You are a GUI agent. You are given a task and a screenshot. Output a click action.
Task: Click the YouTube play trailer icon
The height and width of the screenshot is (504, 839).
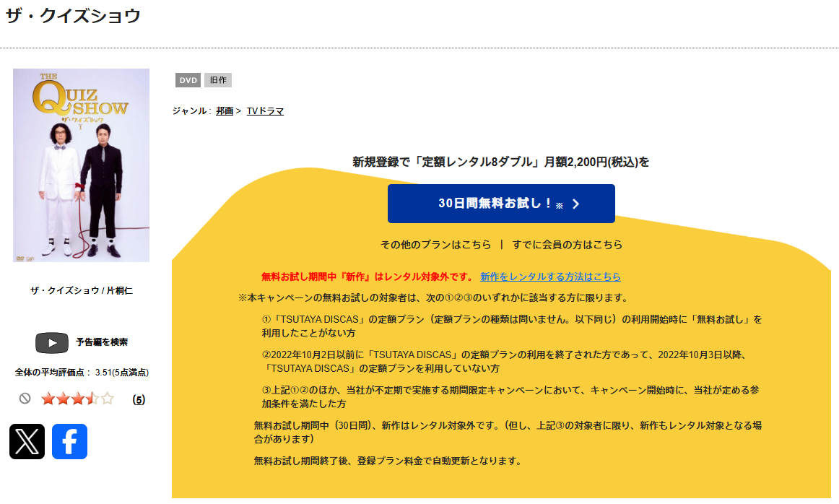[x=52, y=343]
